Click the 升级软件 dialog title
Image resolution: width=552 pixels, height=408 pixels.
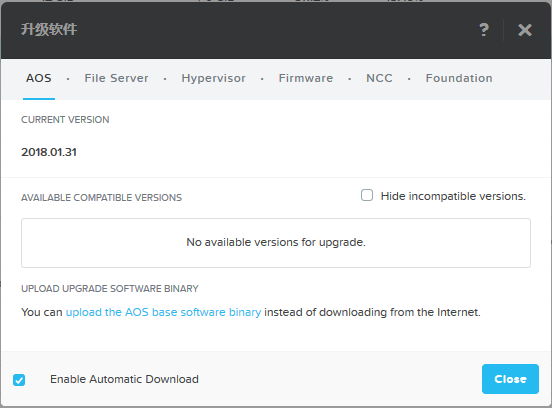click(x=49, y=29)
